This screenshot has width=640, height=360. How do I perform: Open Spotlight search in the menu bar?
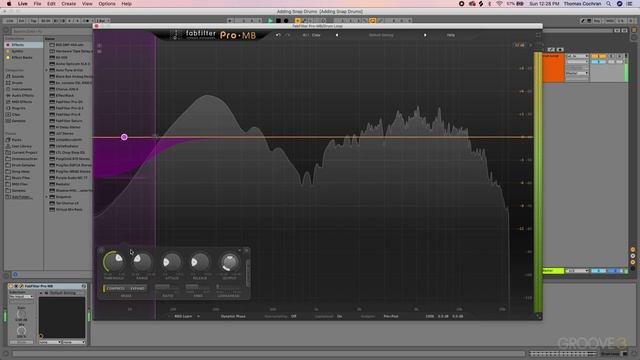[608, 4]
